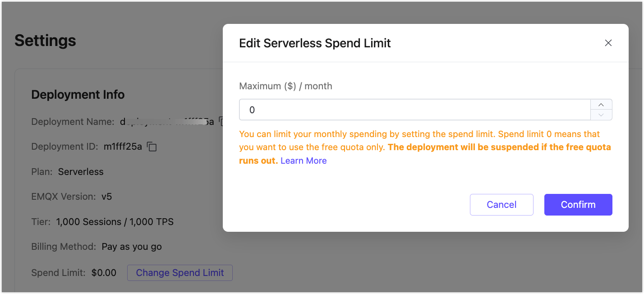Click the Change Spend Limit button
The width and height of the screenshot is (644, 294).
pyautogui.click(x=179, y=273)
